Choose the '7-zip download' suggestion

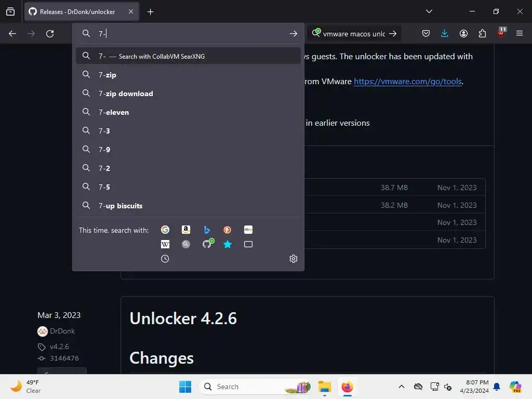click(x=188, y=94)
